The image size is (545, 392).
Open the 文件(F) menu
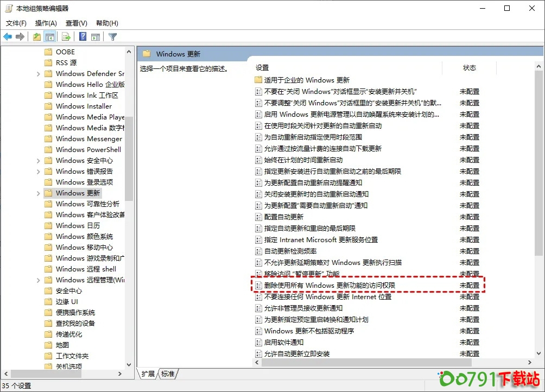pyautogui.click(x=16, y=23)
